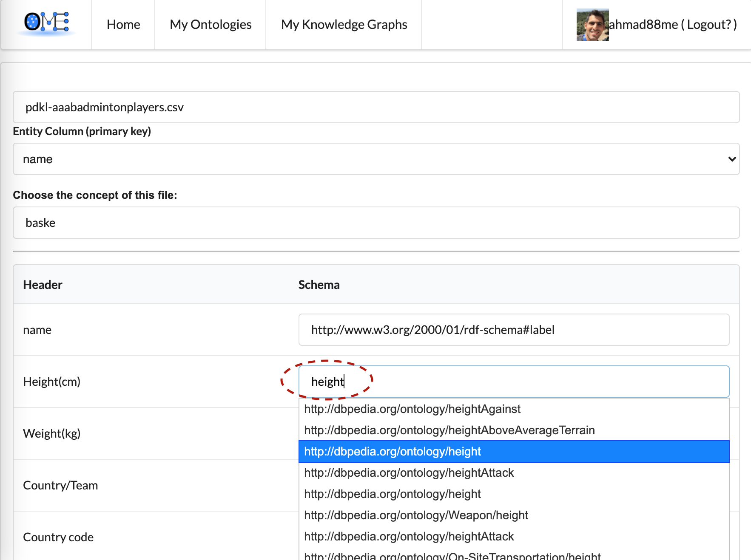Image resolution: width=751 pixels, height=560 pixels.
Task: Open the Entity Column primary key dropdown
Action: pos(376,159)
